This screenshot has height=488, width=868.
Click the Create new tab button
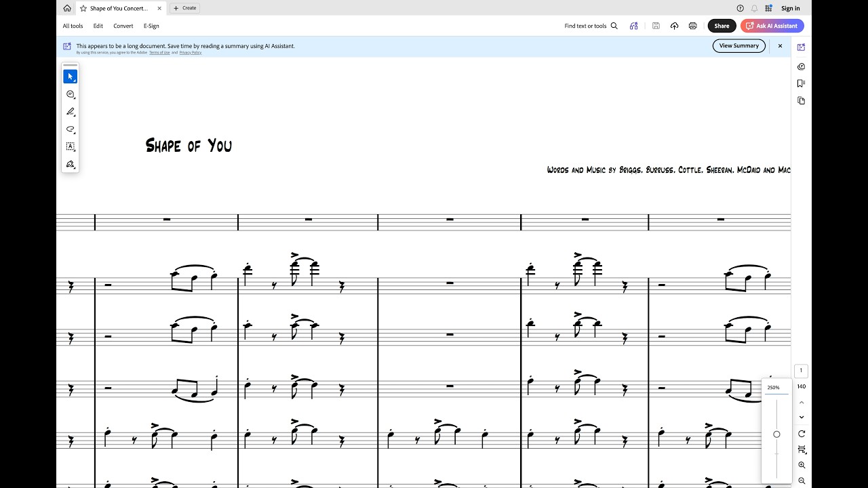coord(185,8)
